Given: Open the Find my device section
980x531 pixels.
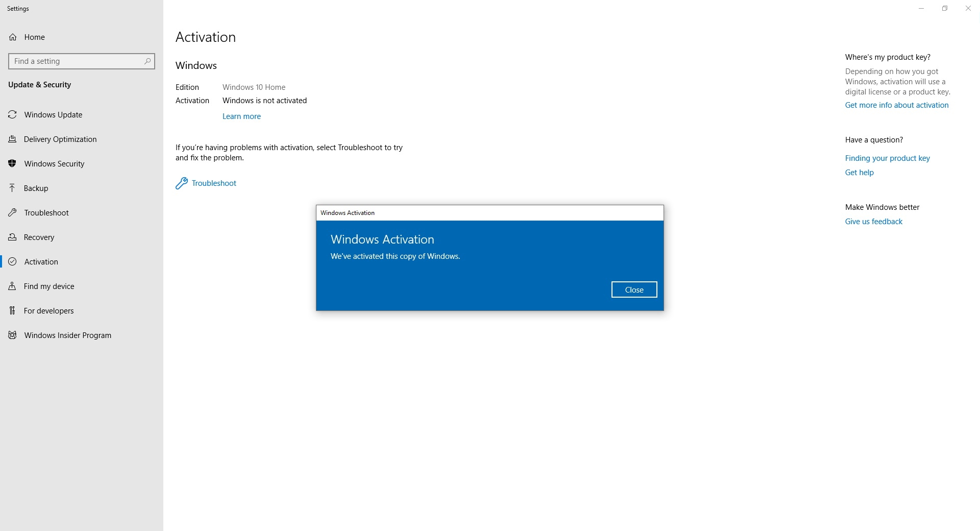Looking at the screenshot, I should [x=82, y=286].
